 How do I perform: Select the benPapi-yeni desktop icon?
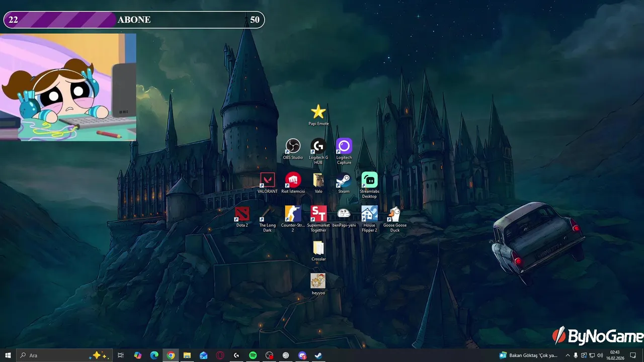click(344, 217)
